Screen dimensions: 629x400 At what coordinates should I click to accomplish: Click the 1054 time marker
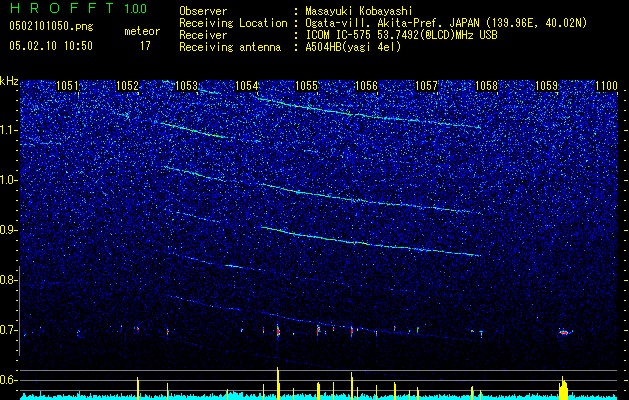pyautogui.click(x=246, y=85)
